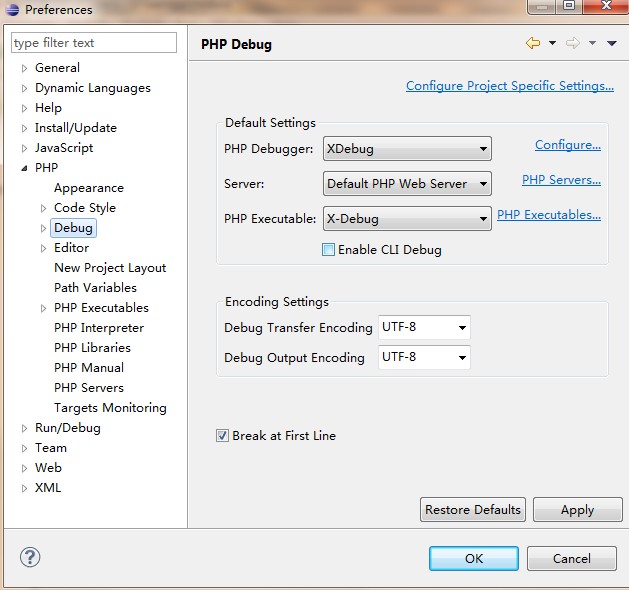This screenshot has height=590, width=629.
Task: Select PHP Interpreter item
Action: point(99,328)
